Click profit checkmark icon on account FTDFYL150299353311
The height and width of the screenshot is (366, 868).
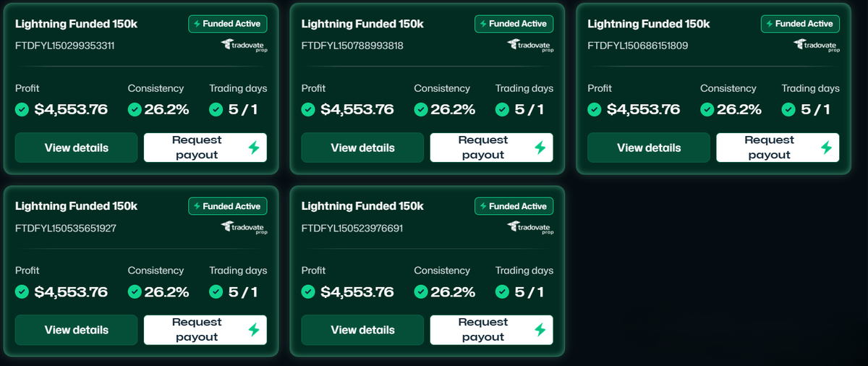point(22,110)
